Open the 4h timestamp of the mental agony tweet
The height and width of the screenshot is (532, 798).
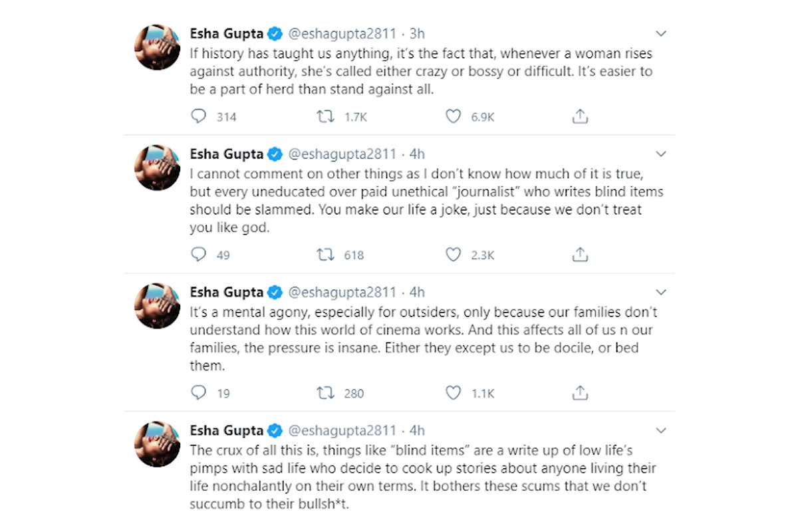click(x=417, y=292)
